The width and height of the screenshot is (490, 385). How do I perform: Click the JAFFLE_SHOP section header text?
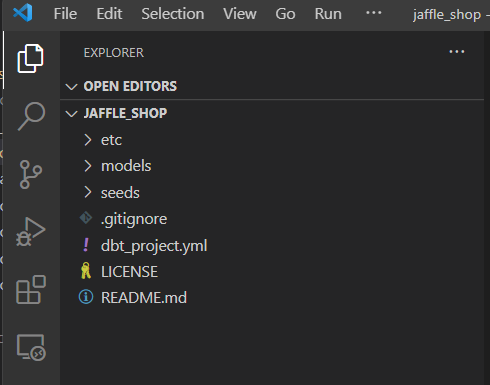(125, 113)
